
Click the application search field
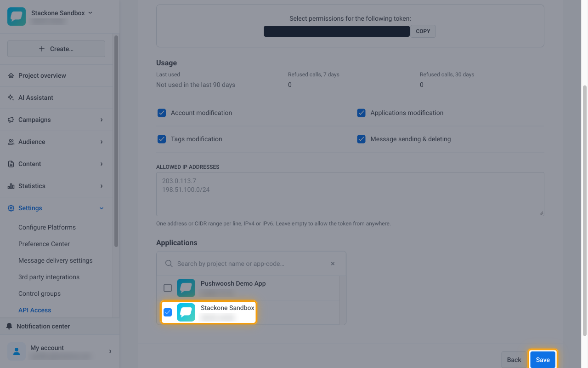(x=251, y=264)
